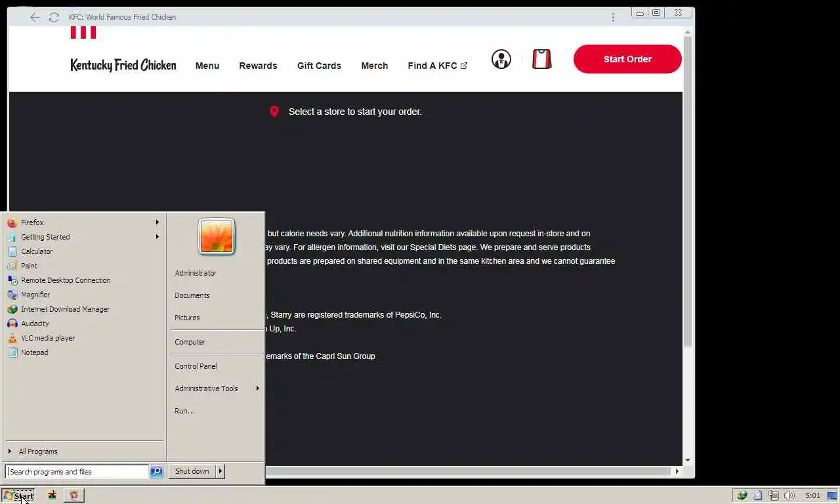The height and width of the screenshot is (504, 840).
Task: Click the scrollbar down arrow
Action: [688, 460]
